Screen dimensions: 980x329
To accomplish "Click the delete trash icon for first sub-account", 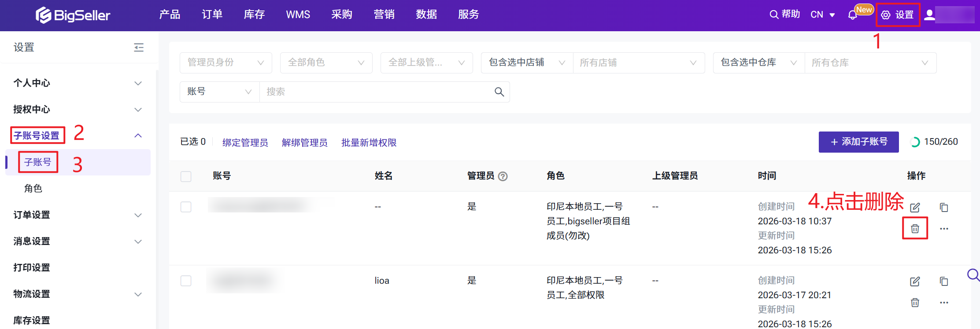I will tap(915, 228).
